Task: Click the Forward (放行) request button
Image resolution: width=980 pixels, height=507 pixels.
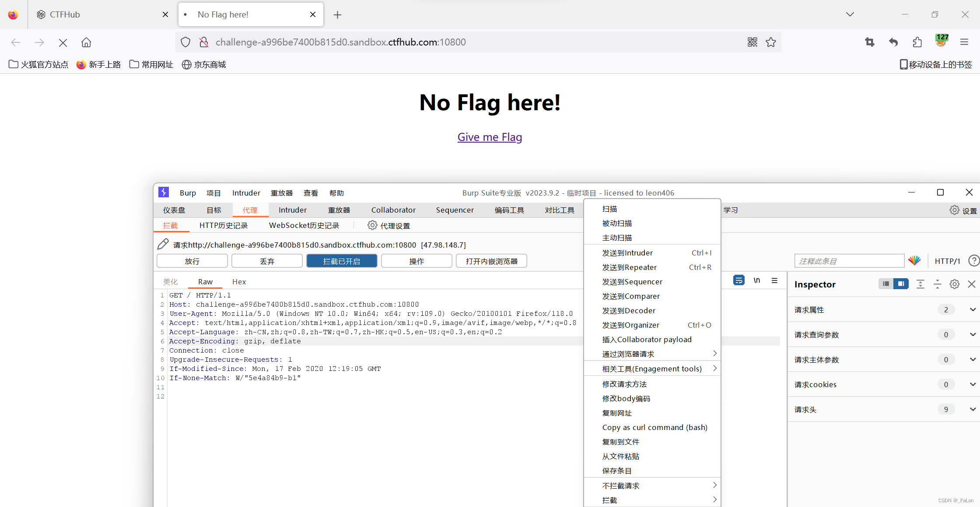Action: click(192, 261)
